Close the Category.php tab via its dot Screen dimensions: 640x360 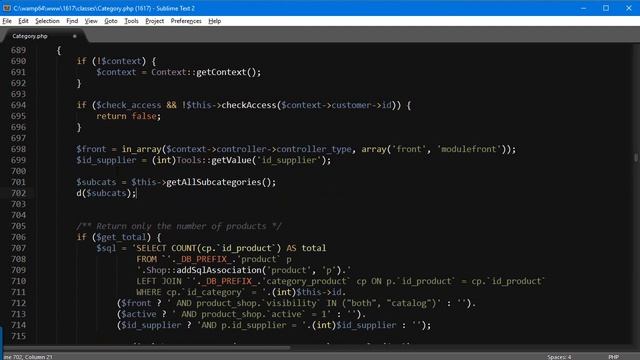(74, 36)
